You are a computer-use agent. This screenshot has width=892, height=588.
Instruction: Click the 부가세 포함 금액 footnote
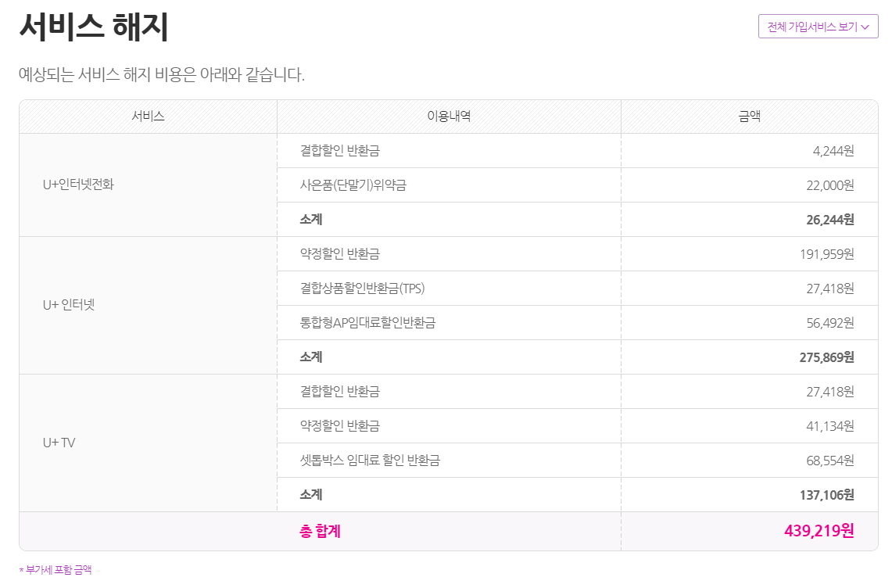56,570
